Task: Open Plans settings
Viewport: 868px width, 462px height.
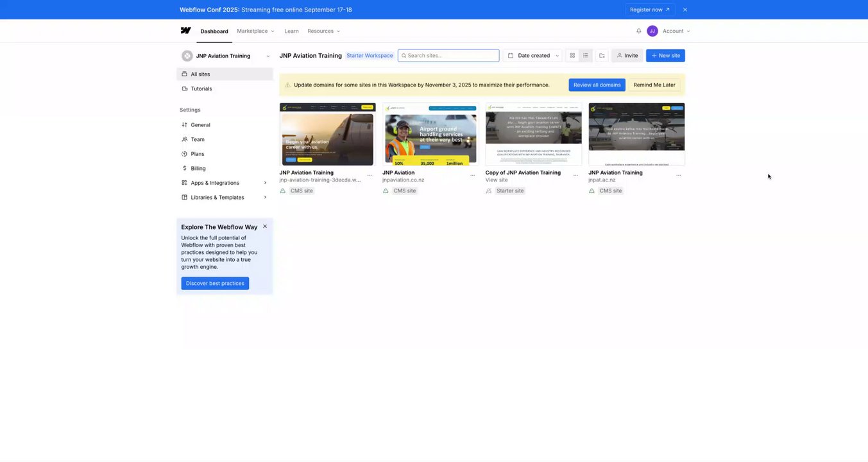Action: (x=225, y=154)
